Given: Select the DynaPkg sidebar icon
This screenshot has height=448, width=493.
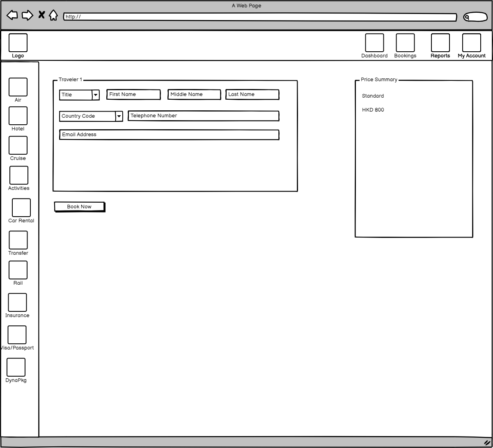Looking at the screenshot, I should point(16,367).
